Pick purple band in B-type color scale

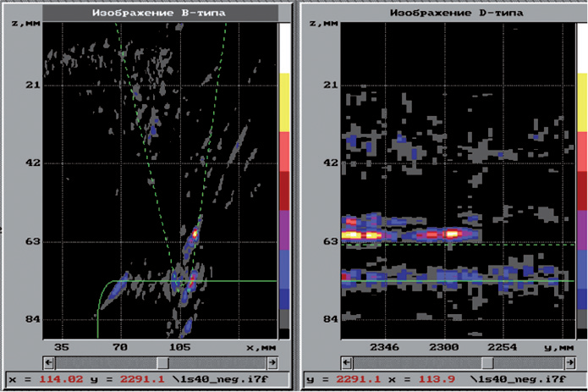click(x=285, y=230)
